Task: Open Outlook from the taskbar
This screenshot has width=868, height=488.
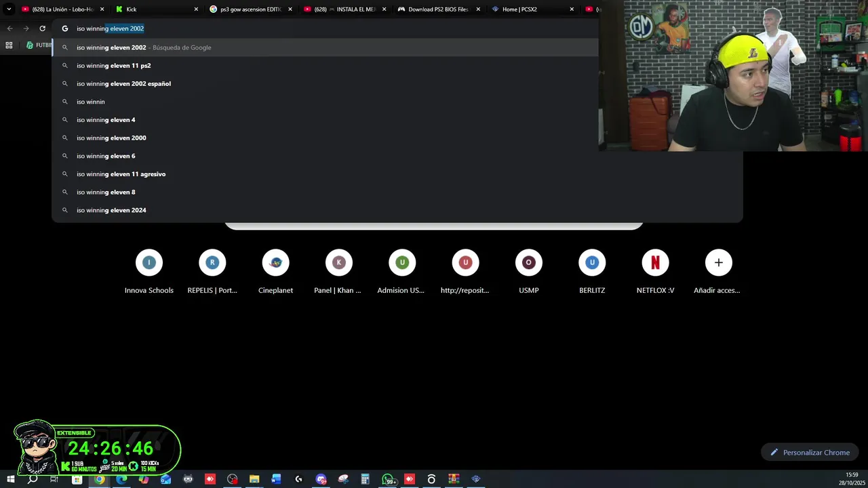Action: click(x=166, y=479)
